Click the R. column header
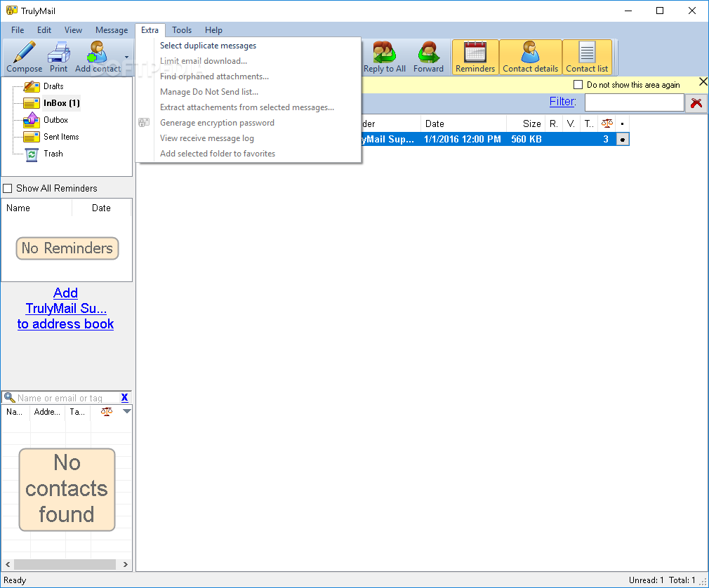Image resolution: width=709 pixels, height=588 pixels. click(x=554, y=123)
